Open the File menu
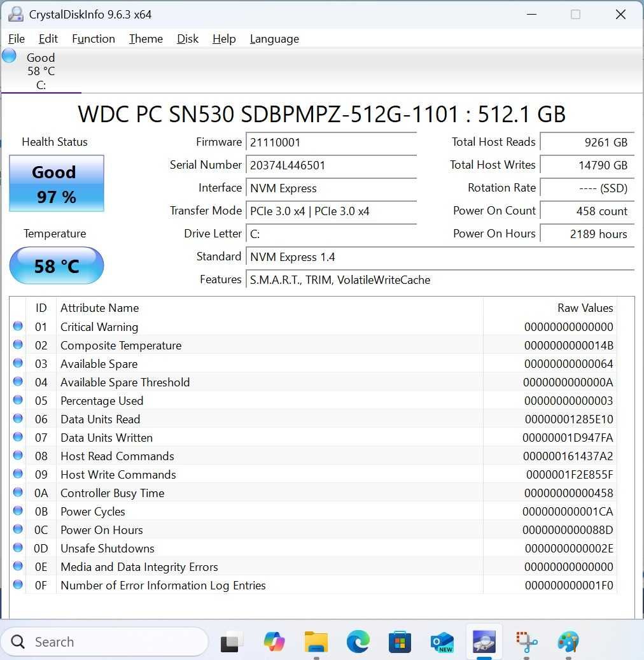Image resolution: width=644 pixels, height=660 pixels. (17, 39)
